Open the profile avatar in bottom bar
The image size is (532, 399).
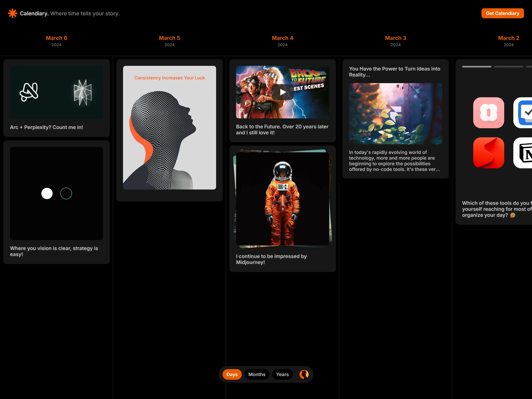[x=304, y=374]
